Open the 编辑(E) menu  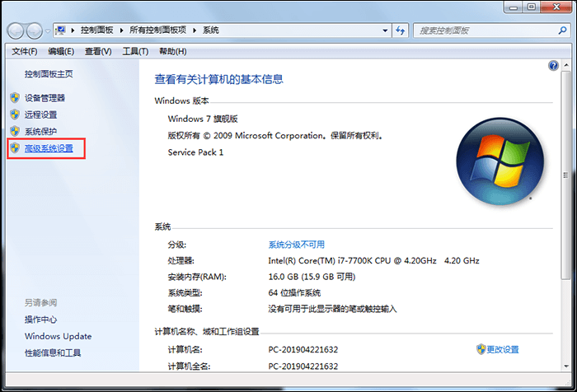click(61, 52)
